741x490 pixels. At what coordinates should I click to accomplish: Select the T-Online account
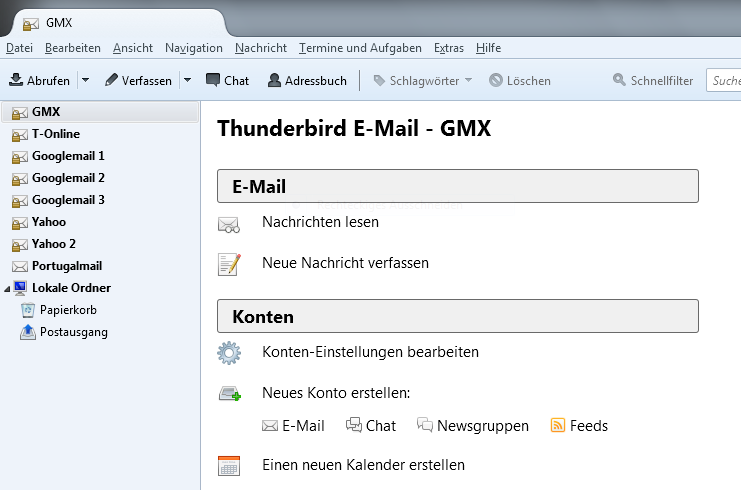tap(100, 134)
